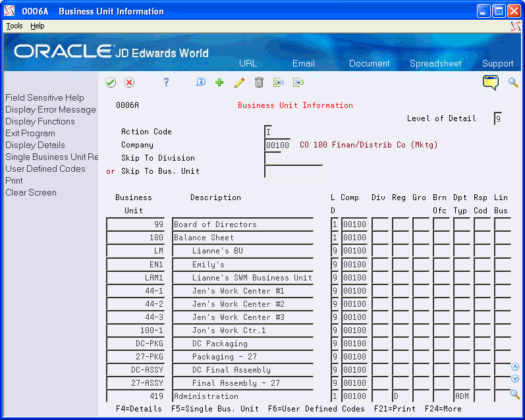Click business unit field 44-3

(136, 317)
